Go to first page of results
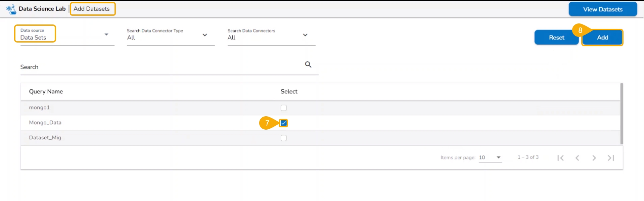The height and width of the screenshot is (201, 644). click(560, 158)
